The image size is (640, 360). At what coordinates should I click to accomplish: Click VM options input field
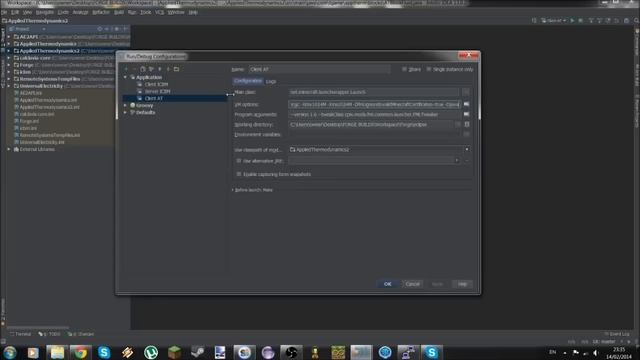(x=375, y=104)
